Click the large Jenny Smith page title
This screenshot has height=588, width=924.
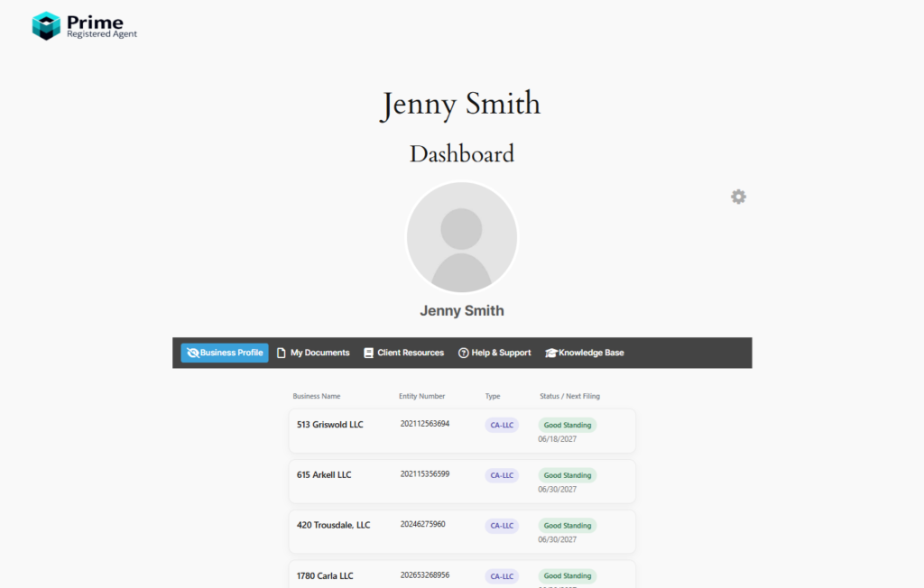(460, 105)
